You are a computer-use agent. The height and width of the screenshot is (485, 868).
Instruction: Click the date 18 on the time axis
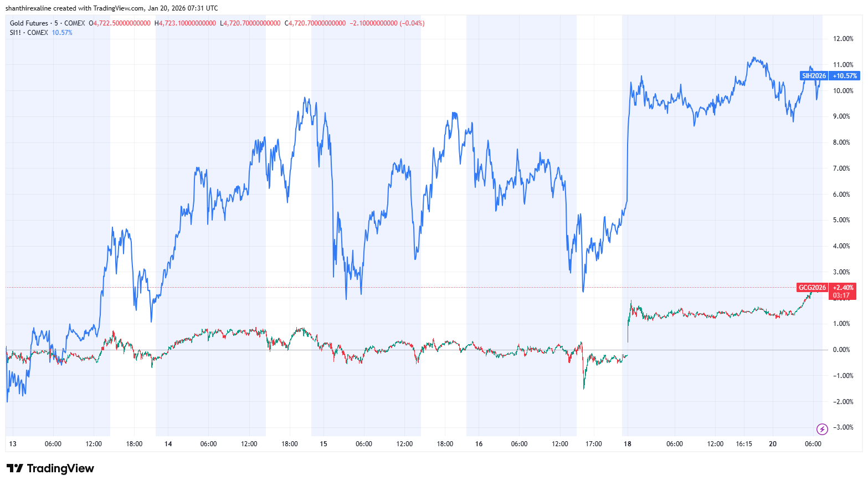coord(627,444)
